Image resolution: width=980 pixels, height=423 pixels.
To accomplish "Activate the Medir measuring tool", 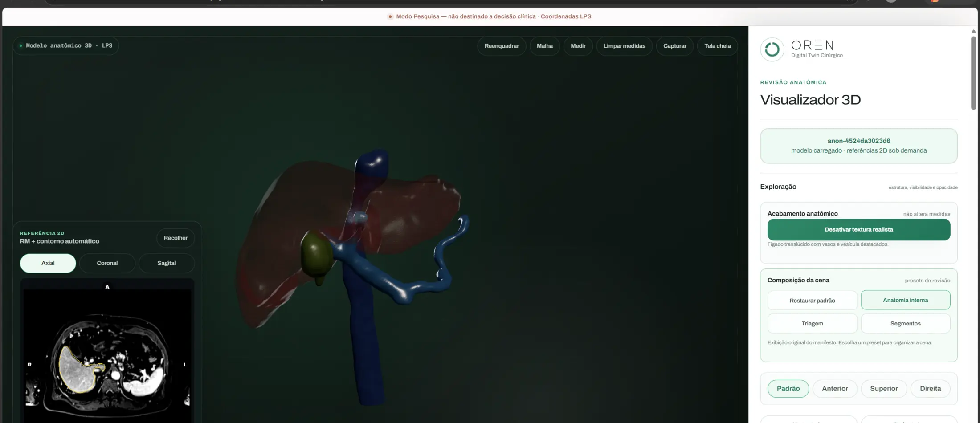I will (x=578, y=46).
